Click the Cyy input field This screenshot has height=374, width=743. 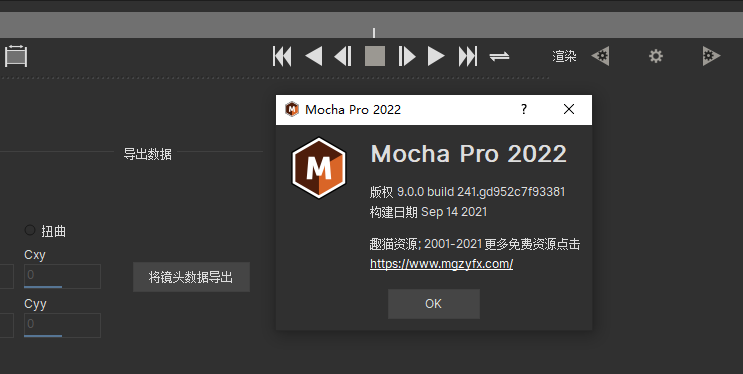point(62,325)
